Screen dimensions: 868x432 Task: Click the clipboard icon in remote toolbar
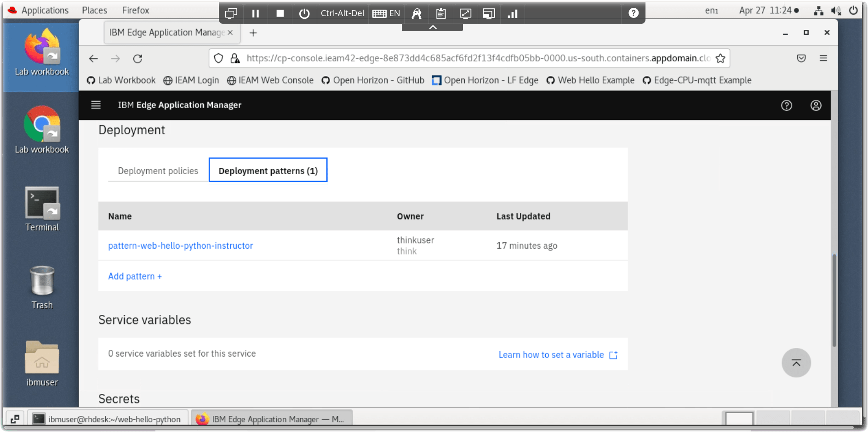(x=441, y=13)
